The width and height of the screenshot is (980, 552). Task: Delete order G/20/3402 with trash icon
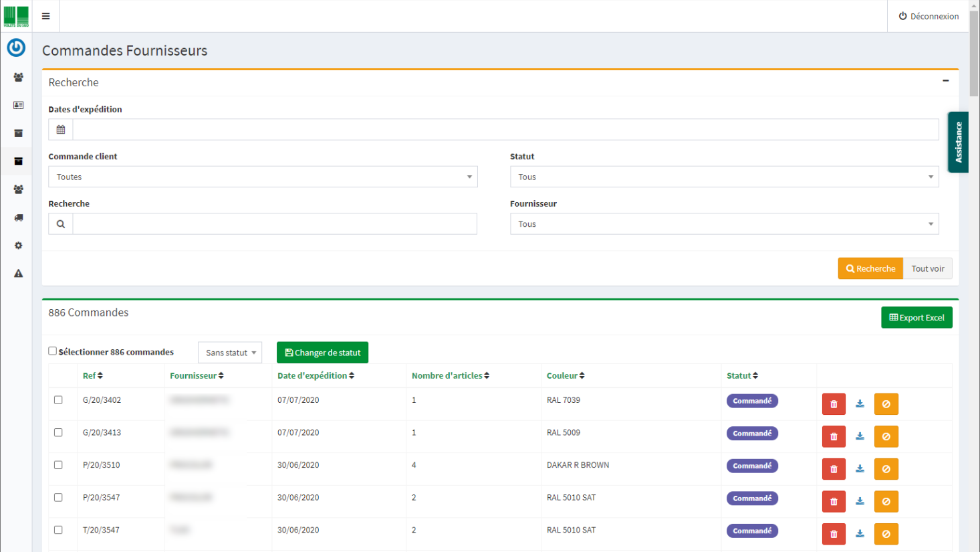coord(834,404)
